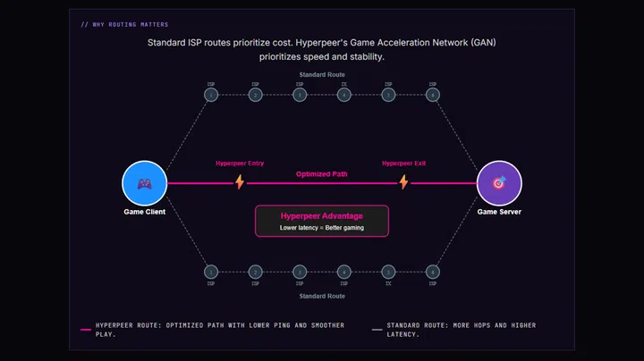Select node 3 on the lower Standard Route
The image size is (644, 361).
click(300, 272)
